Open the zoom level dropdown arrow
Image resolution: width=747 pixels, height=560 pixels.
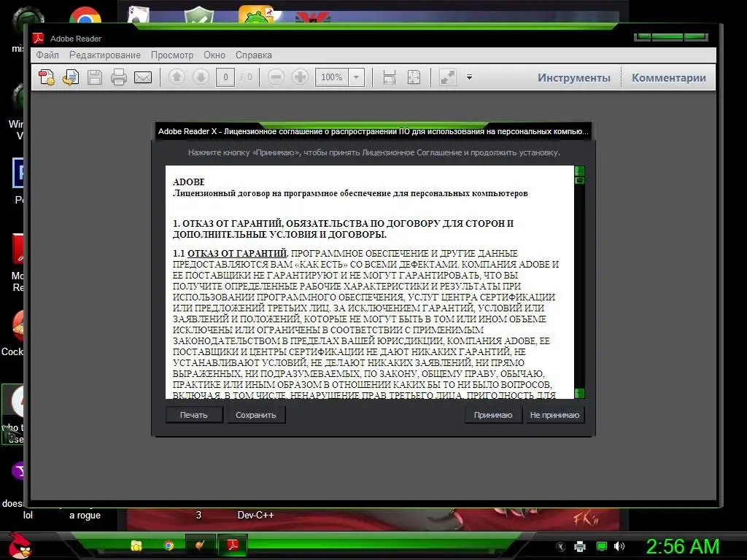pos(356,77)
